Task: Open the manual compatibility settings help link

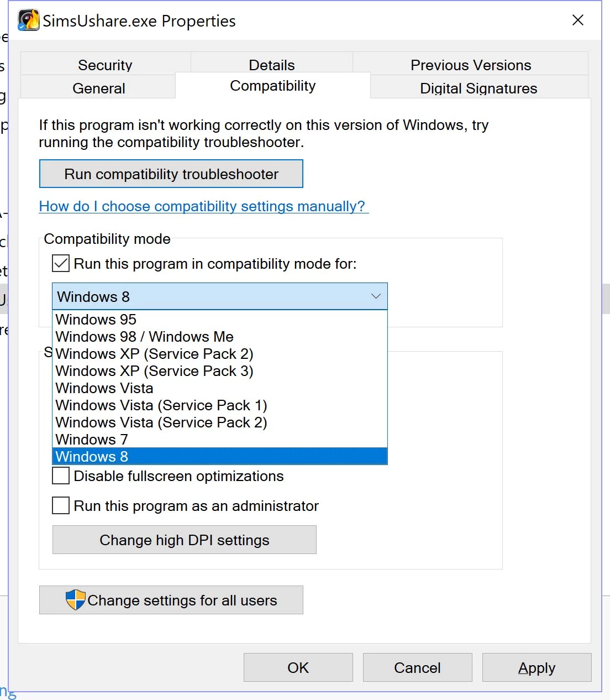Action: [x=202, y=206]
